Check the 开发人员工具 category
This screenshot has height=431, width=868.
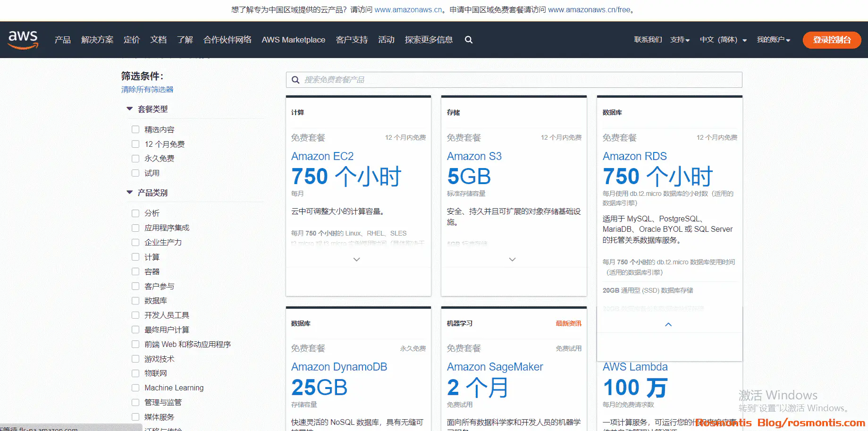click(x=135, y=315)
